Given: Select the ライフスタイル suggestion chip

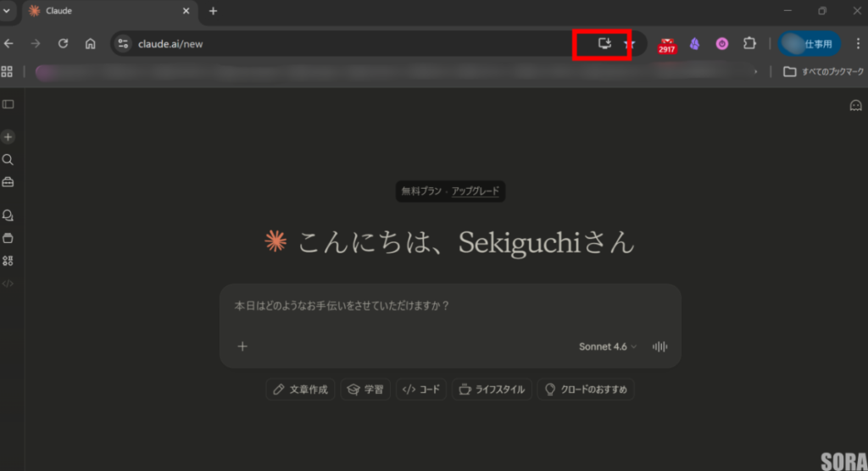Looking at the screenshot, I should pyautogui.click(x=492, y=390).
